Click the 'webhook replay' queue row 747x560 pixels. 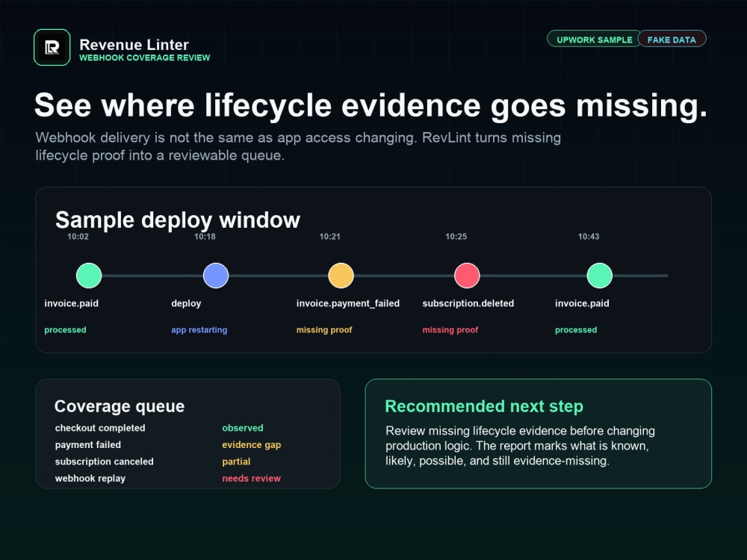[x=167, y=478]
